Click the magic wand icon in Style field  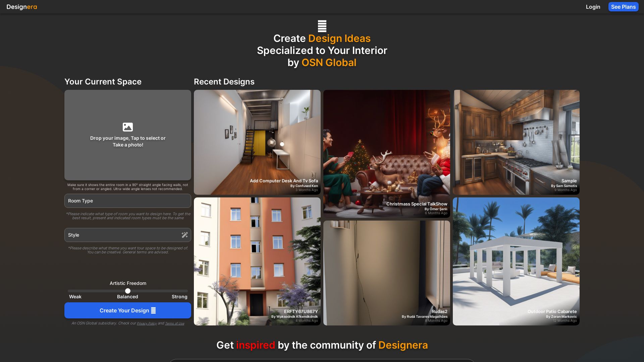184,235
